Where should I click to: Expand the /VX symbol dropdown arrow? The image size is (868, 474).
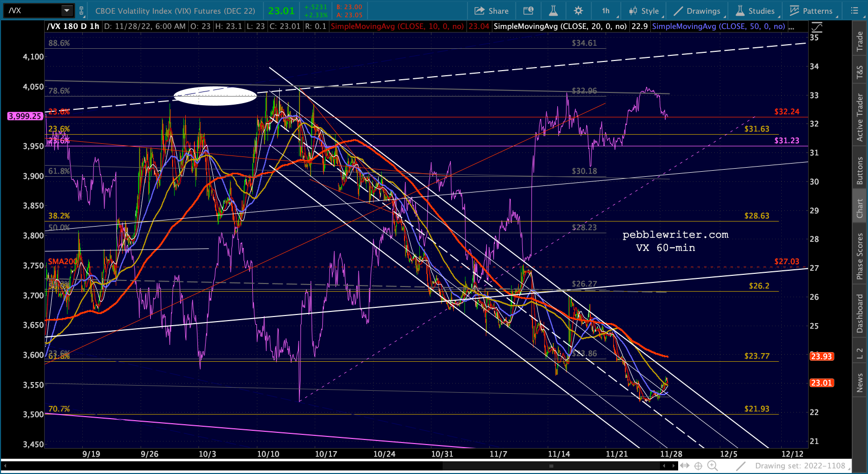coord(67,10)
